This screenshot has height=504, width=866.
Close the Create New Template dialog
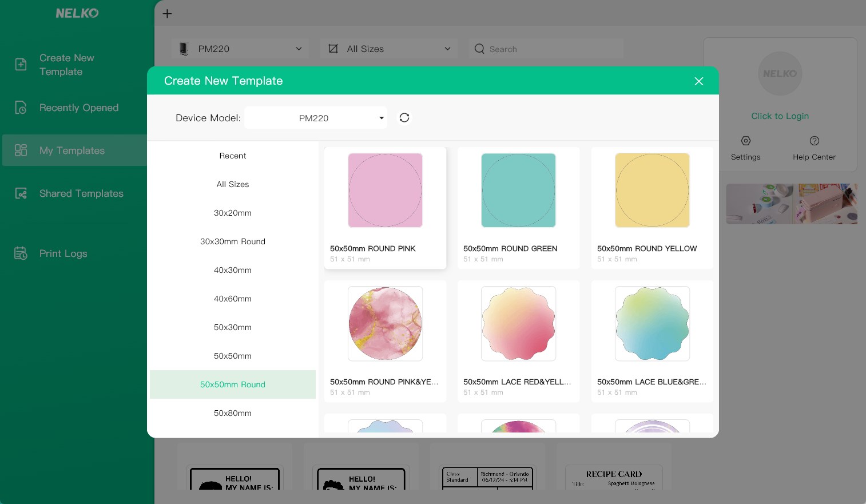click(x=698, y=81)
